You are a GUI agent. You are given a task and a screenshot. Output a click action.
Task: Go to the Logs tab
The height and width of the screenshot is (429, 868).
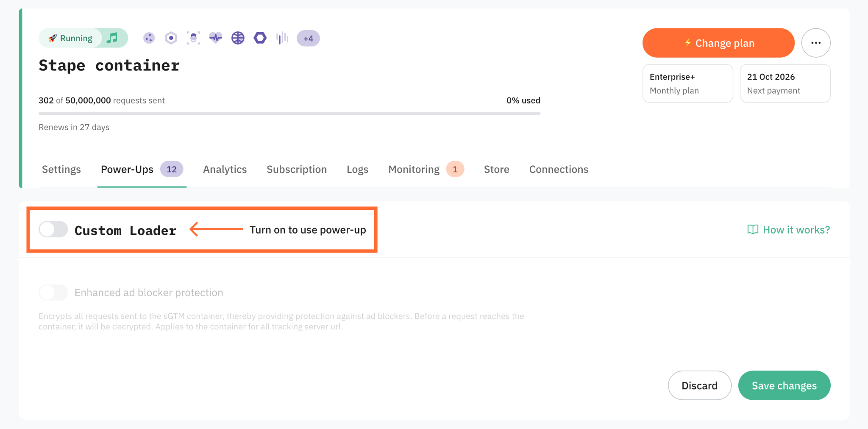pos(357,170)
